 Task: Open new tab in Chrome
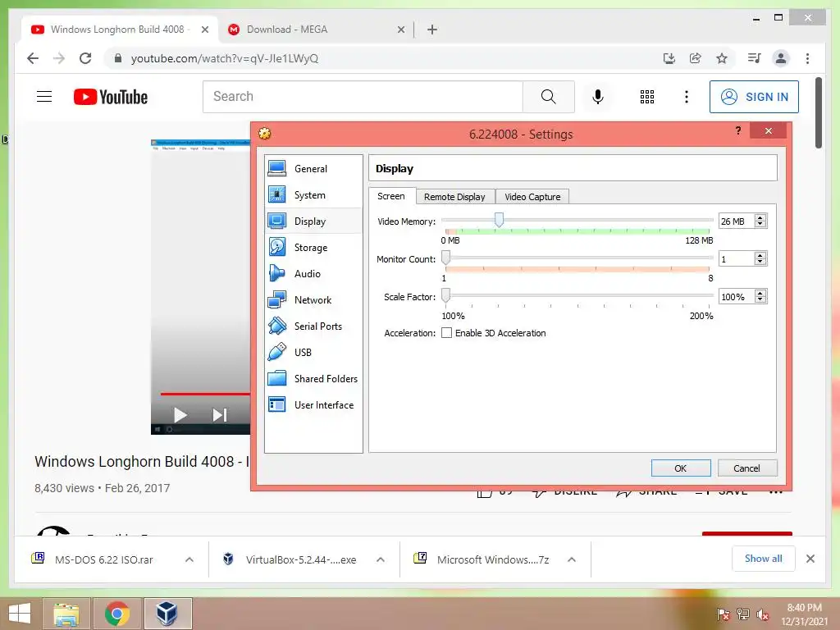pos(431,30)
